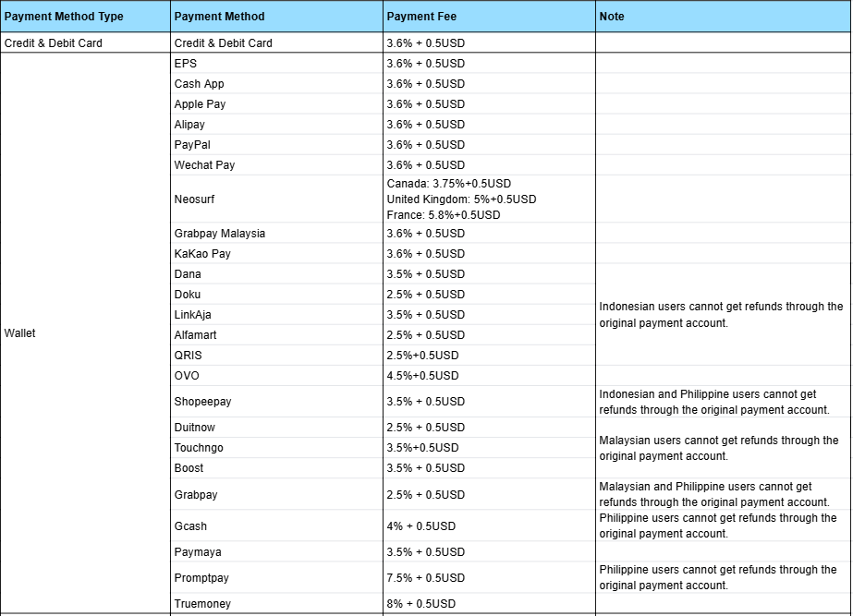Click the Truemoney 8% + 0.5USD fee
The height and width of the screenshot is (616, 853).
point(420,604)
